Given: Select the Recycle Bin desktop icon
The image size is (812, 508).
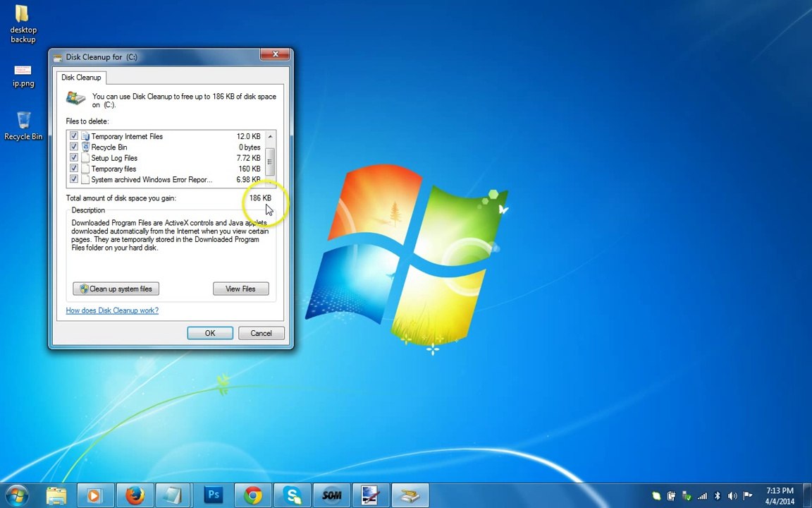Looking at the screenshot, I should tap(23, 126).
